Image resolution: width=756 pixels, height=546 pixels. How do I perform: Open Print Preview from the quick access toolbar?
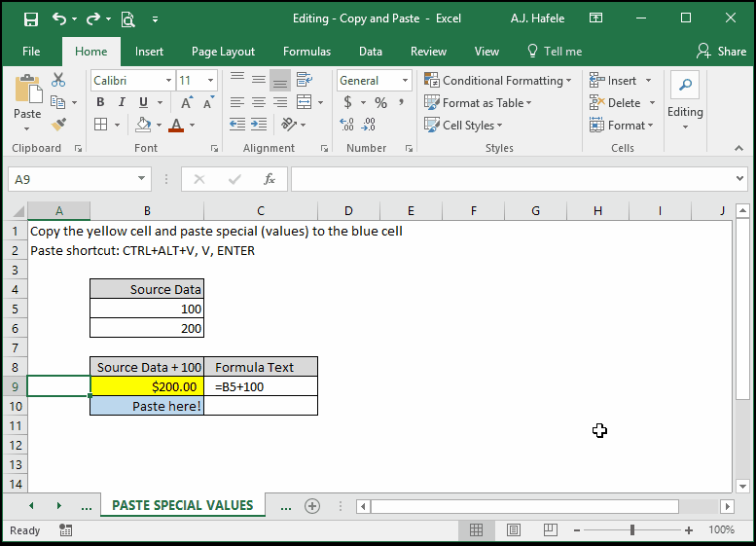pos(127,19)
